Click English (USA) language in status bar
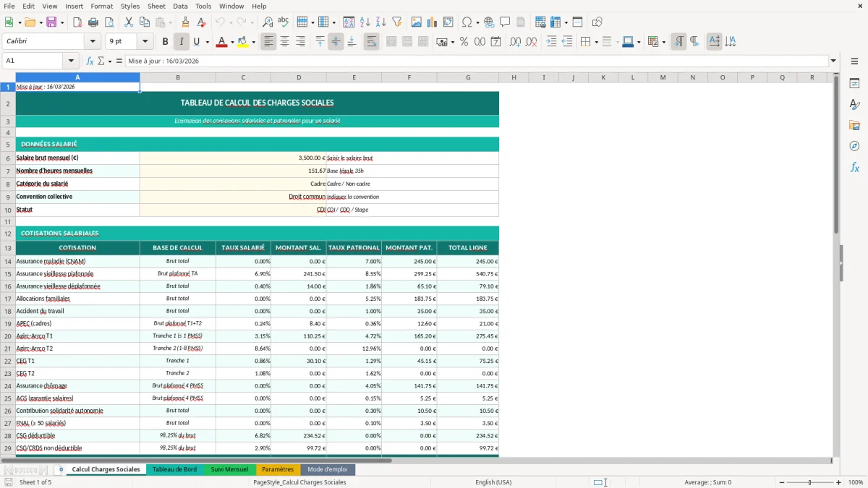This screenshot has height=488, width=868. (493, 482)
